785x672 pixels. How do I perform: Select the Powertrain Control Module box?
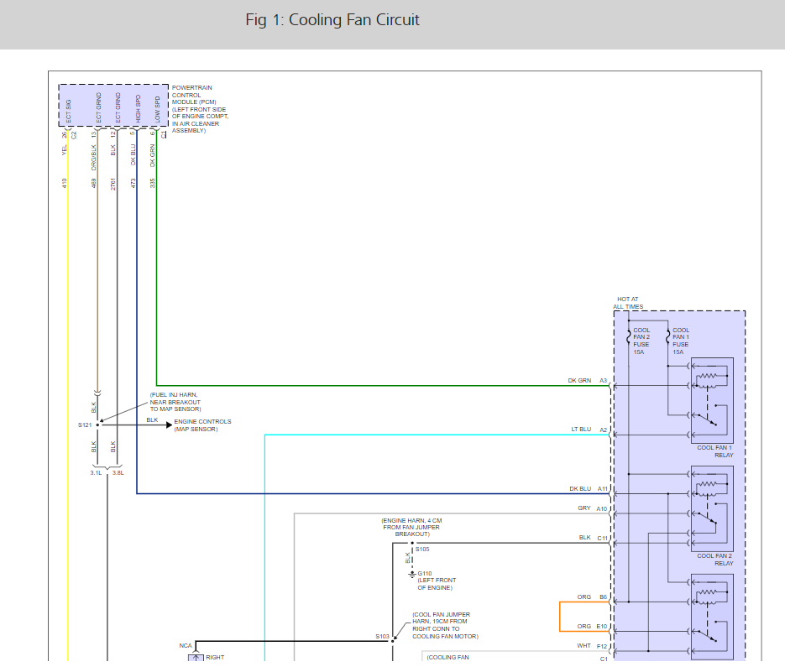point(112,105)
